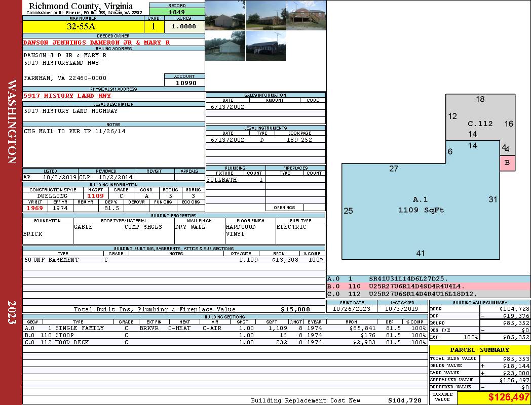This screenshot has height=405, width=532.
Task: Select construction style DWELLING
Action: point(53,196)
